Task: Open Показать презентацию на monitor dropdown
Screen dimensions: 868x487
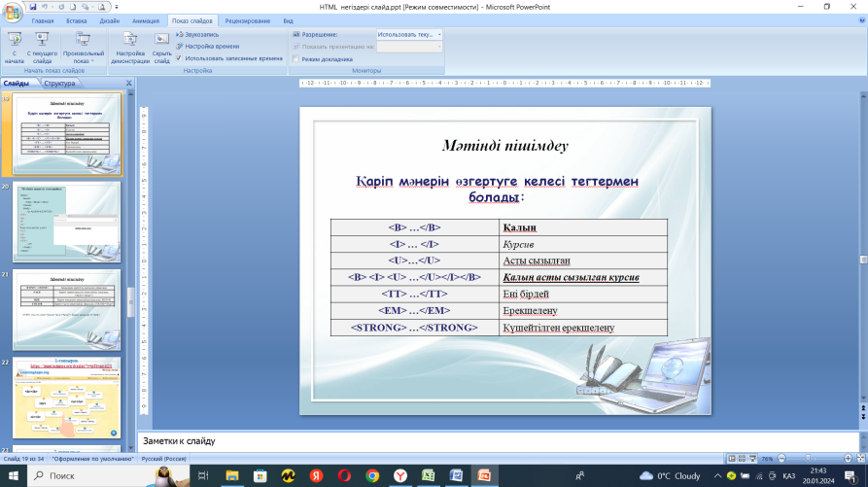Action: 409,47
